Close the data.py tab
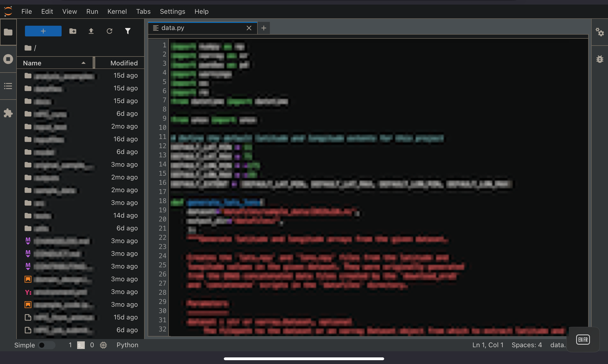 pyautogui.click(x=249, y=28)
